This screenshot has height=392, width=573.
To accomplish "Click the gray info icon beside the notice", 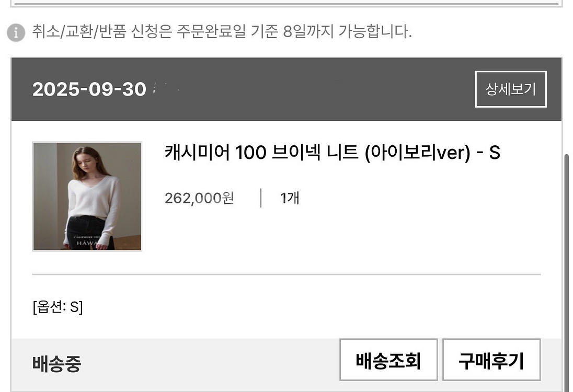I will [16, 32].
